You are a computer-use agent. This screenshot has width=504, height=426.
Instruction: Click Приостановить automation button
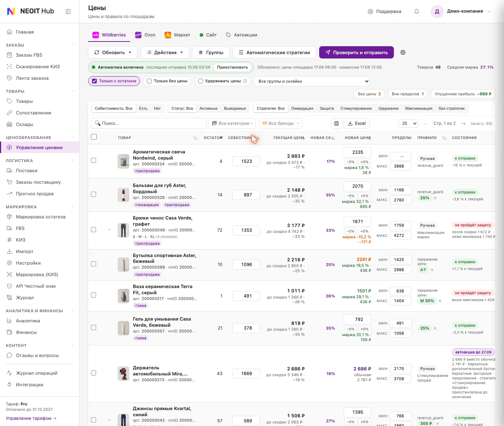pos(233,68)
